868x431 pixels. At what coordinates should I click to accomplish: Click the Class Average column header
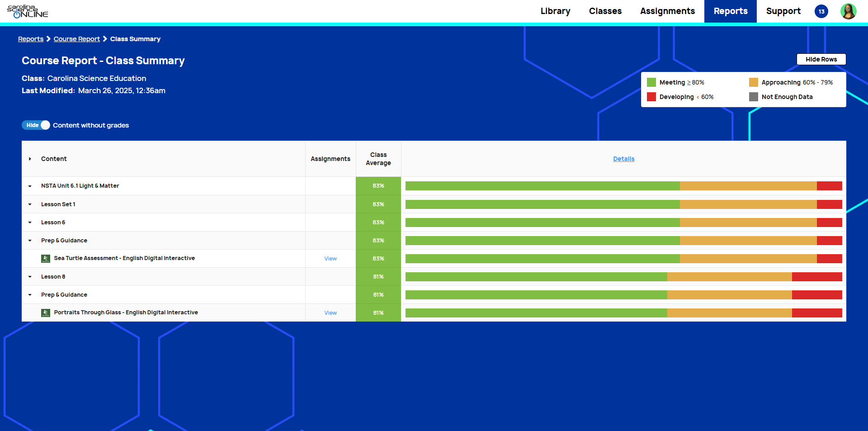tap(378, 159)
